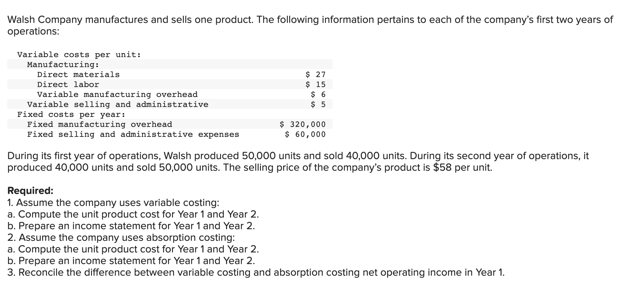This screenshot has height=287, width=644.
Task: Click the $ 5 selling cost value
Action: tap(318, 104)
